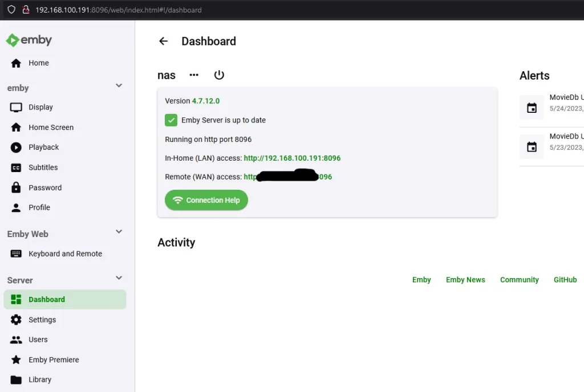
Task: Visit the Community footer link
Action: pos(520,280)
